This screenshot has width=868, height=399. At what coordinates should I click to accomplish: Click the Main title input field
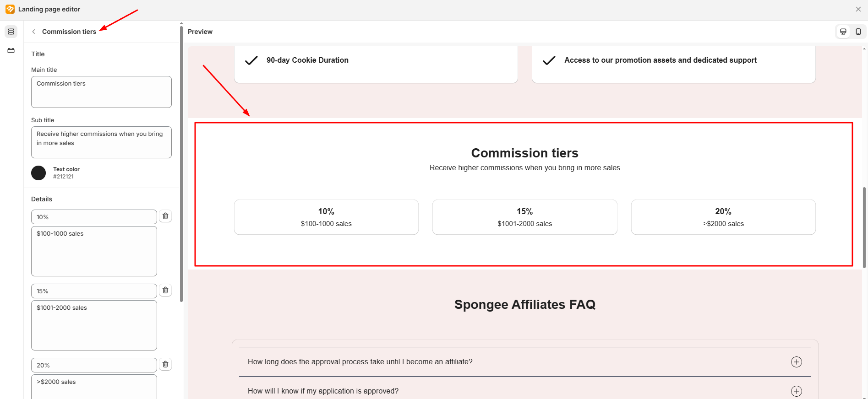pyautogui.click(x=101, y=92)
